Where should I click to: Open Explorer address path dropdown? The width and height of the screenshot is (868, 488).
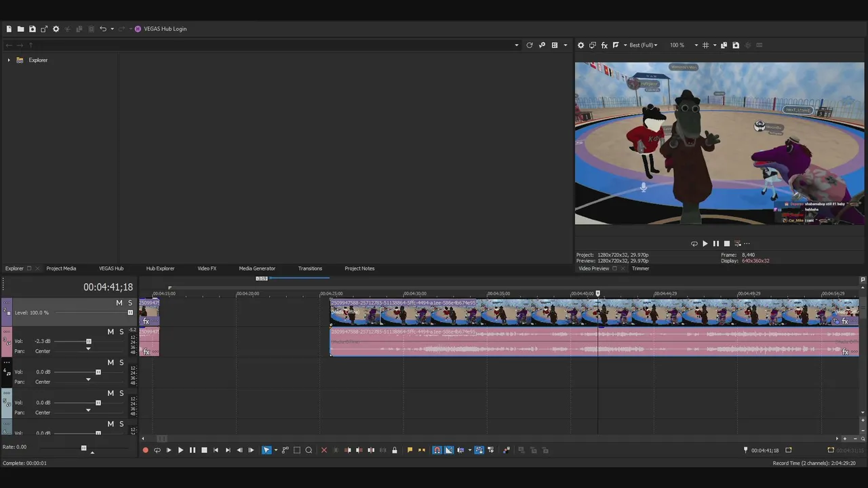pos(517,45)
